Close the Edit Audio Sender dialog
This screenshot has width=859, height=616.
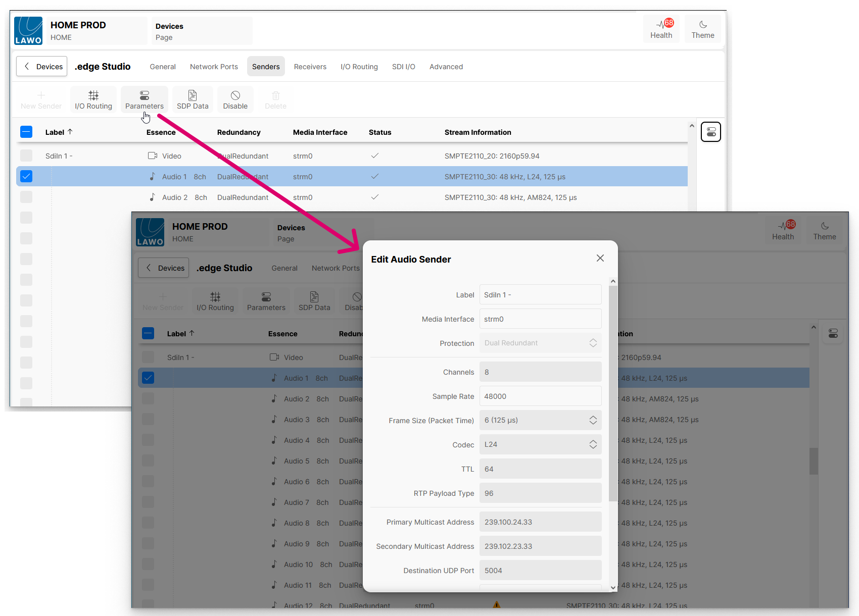tap(600, 258)
